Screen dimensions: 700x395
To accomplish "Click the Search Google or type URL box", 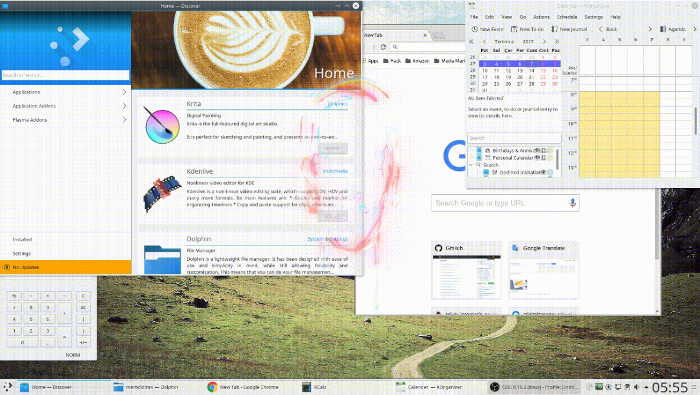I will pos(500,203).
